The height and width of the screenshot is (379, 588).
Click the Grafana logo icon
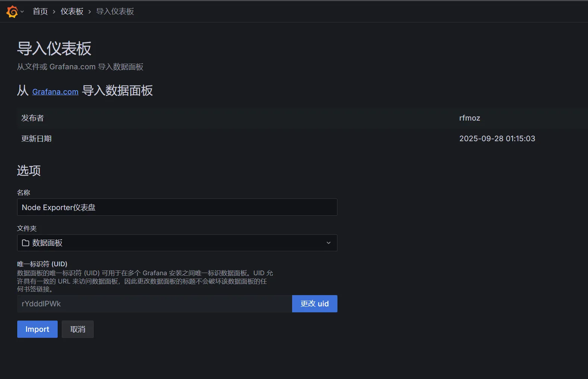click(12, 12)
